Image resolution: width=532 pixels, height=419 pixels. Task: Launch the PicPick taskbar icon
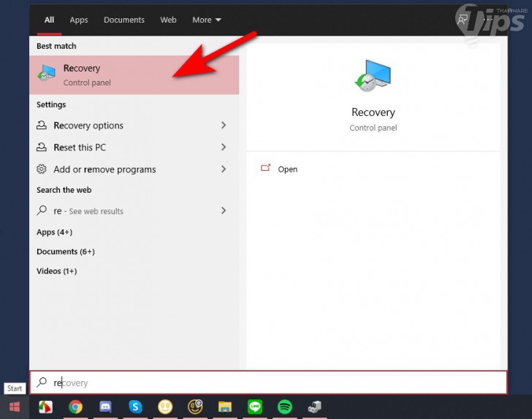(46, 407)
